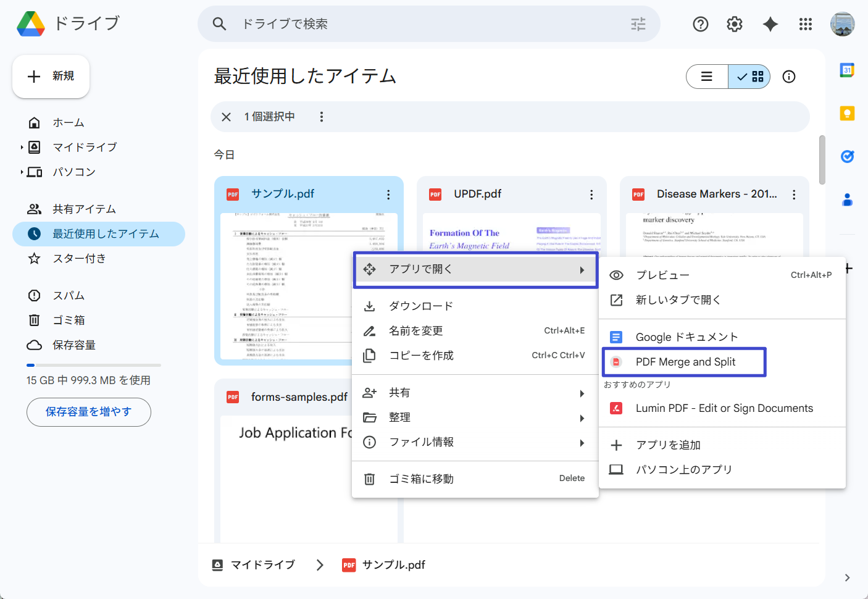
Task: Go to ホーム in sidebar
Action: pyautogui.click(x=99, y=122)
